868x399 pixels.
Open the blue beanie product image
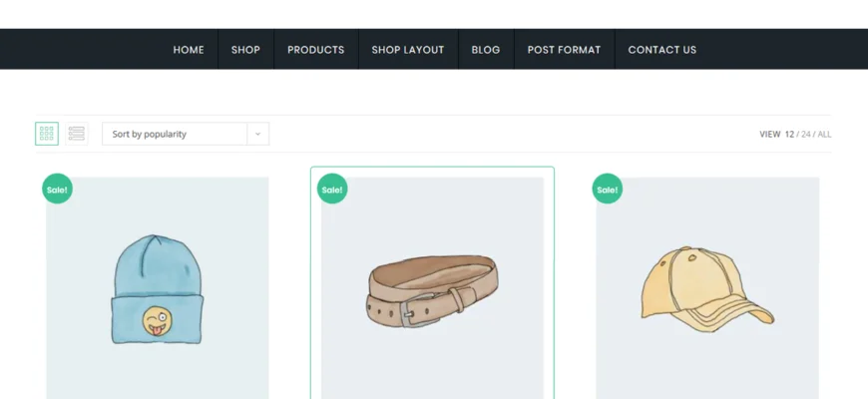coord(157,289)
